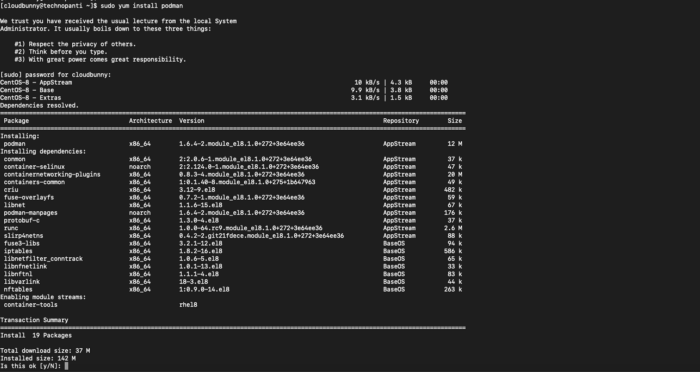700x372 pixels.
Task: Select the 'iptables' package name
Action: 18,251
